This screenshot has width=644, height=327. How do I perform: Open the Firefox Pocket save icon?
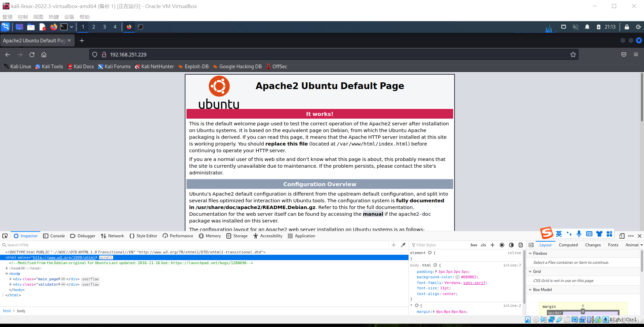(624, 54)
